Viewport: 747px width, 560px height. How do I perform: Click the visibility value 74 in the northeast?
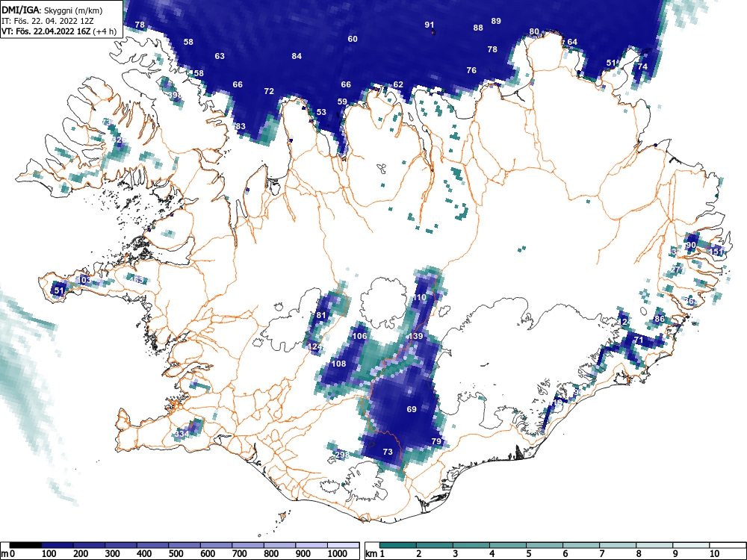click(x=642, y=66)
